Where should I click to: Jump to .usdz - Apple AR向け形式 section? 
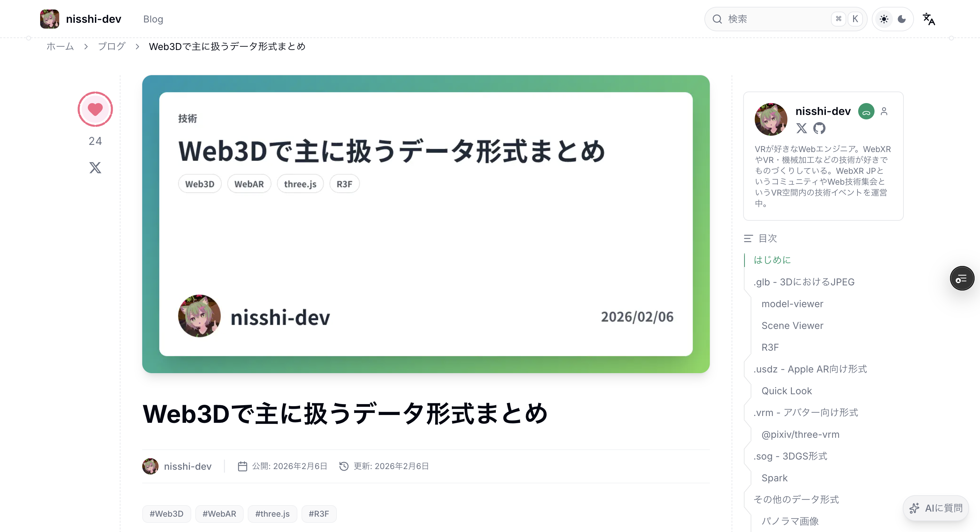tap(810, 369)
